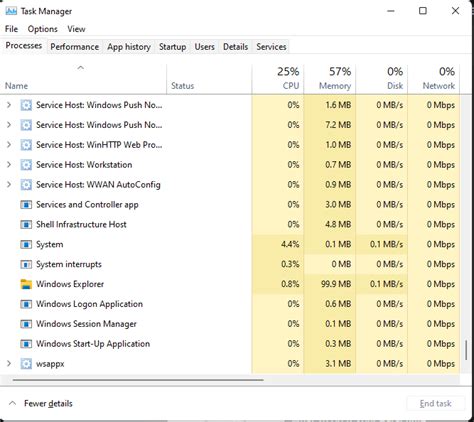474x422 pixels.
Task: Click the Windows Logon Application icon
Action: [x=26, y=304]
